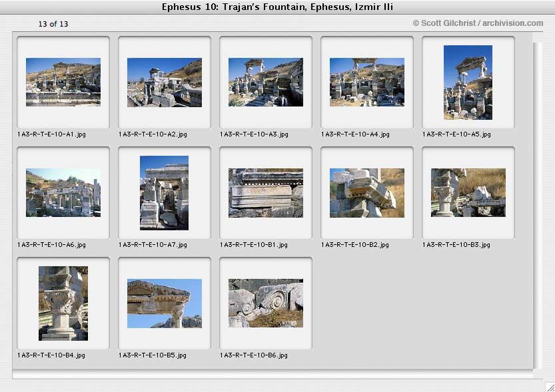
Task: Open vertical thumbnail 1A3-R-T-E-10-A7.jpg
Action: [164, 193]
